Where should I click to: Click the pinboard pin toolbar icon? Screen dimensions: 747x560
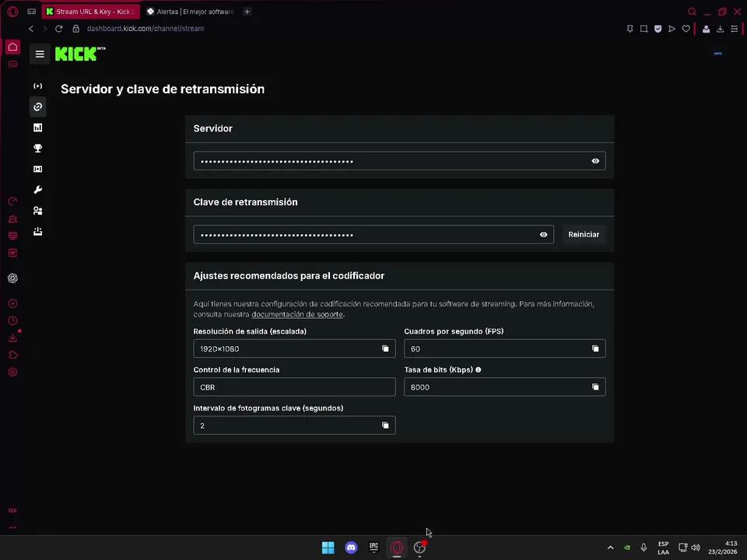(x=630, y=29)
